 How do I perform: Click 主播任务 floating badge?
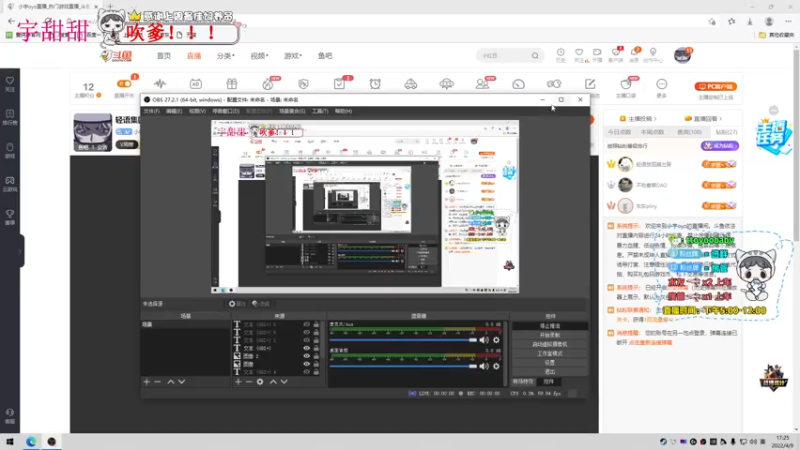click(773, 136)
